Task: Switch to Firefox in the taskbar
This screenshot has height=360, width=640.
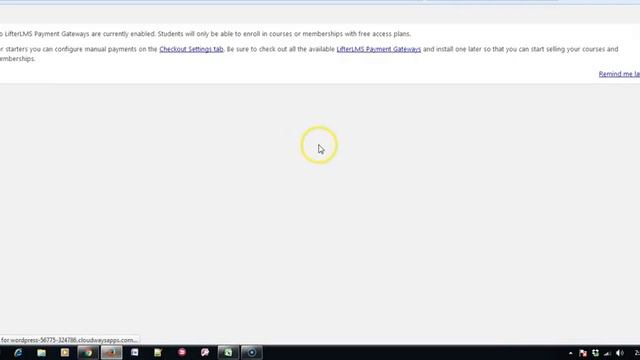Action: tap(111, 352)
